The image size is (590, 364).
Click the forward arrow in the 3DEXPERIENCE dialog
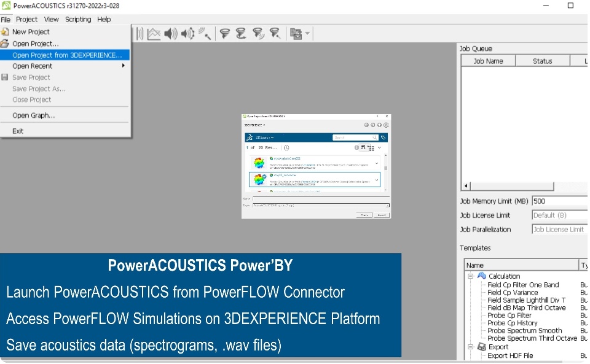point(373,125)
